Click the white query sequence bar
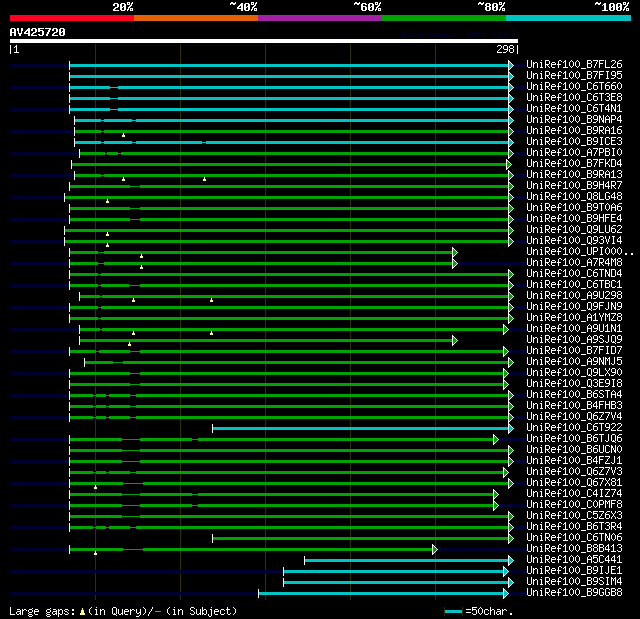 point(264,41)
